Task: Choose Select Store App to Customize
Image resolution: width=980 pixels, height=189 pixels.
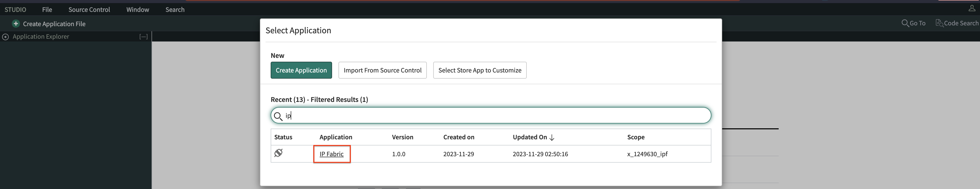Action: pos(480,70)
